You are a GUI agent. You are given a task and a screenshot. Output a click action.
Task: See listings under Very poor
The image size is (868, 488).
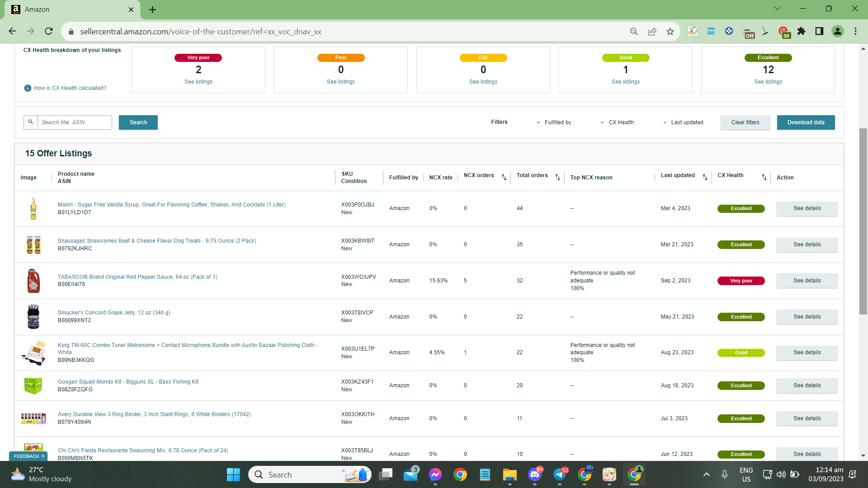point(198,82)
